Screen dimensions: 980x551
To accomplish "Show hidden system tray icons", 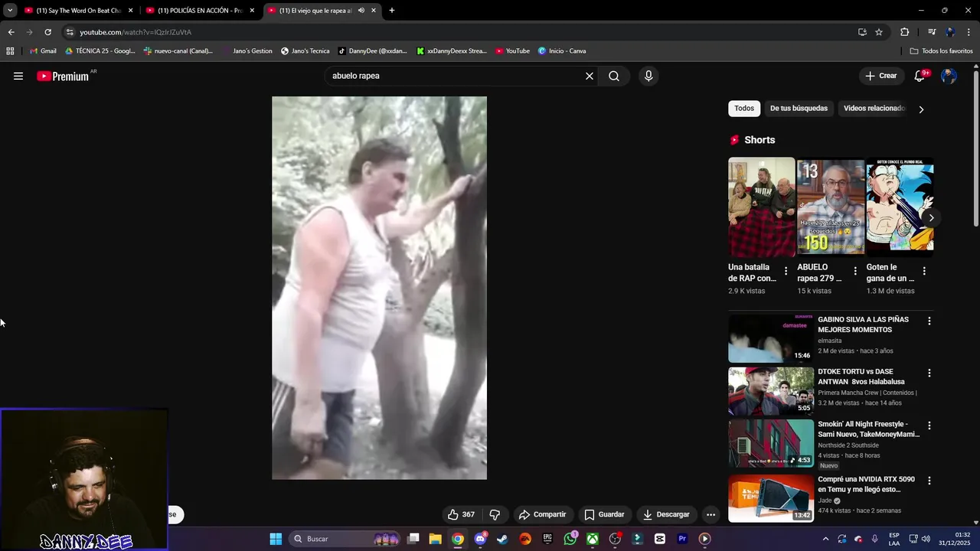I will pos(825,539).
